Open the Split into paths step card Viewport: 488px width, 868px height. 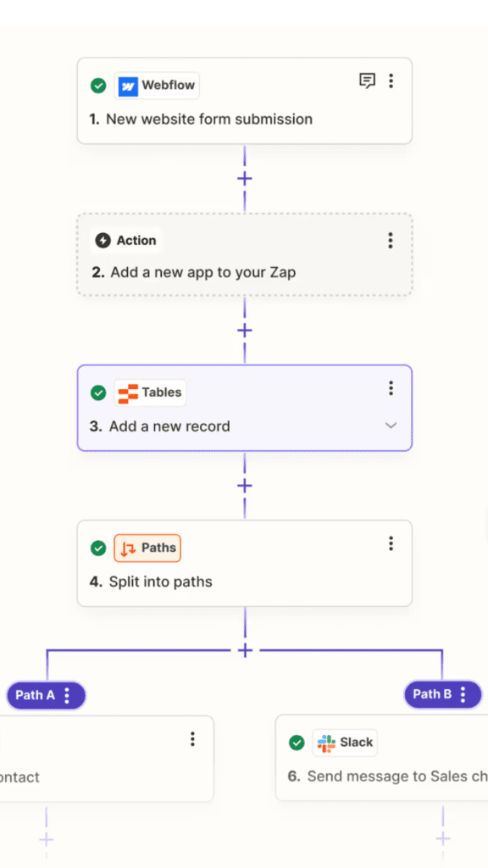tap(245, 564)
